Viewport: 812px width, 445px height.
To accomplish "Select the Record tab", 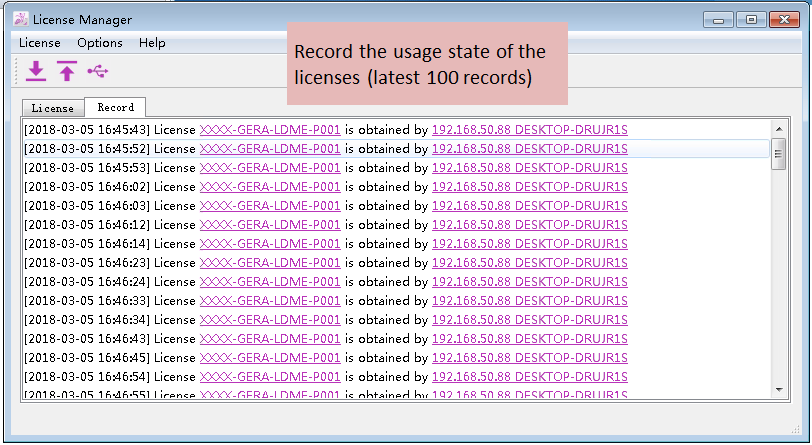I will pyautogui.click(x=115, y=107).
